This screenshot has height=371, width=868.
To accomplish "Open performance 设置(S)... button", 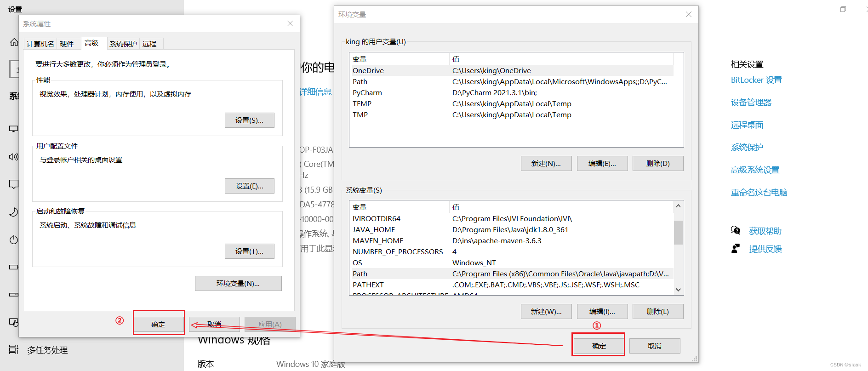I will pos(250,120).
